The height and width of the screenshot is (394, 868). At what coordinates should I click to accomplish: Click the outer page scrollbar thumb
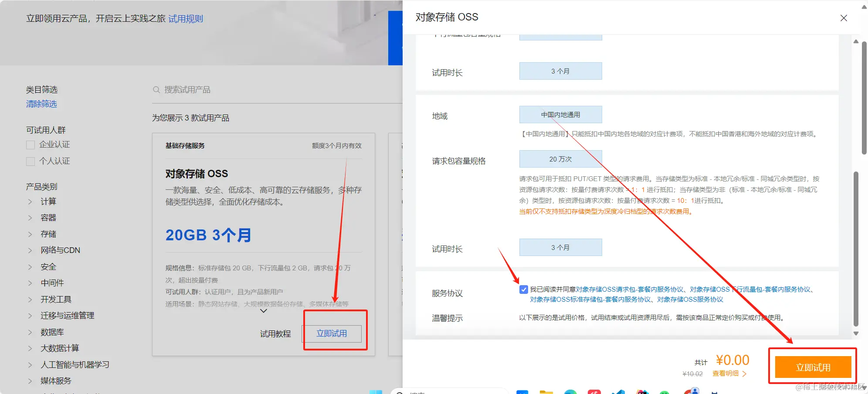864,98
